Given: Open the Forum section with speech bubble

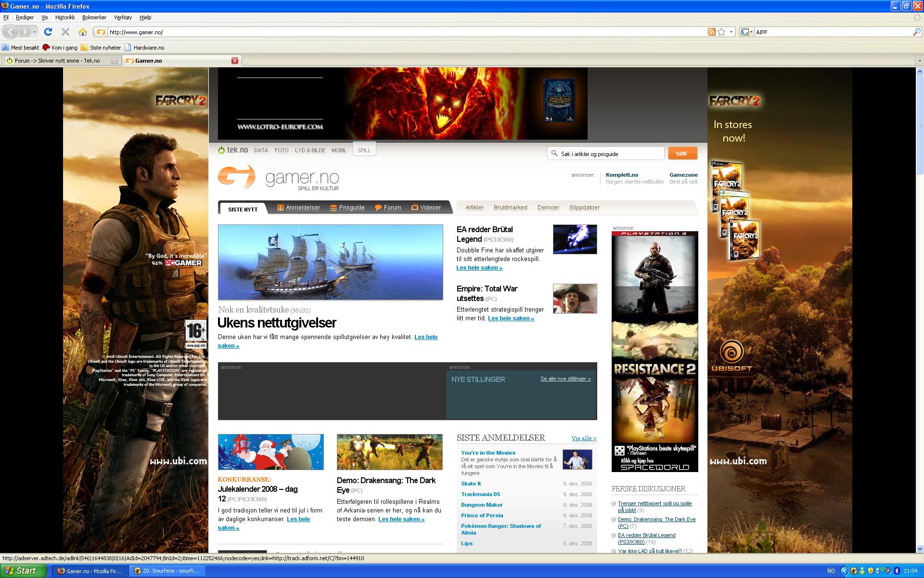Looking at the screenshot, I should (388, 208).
